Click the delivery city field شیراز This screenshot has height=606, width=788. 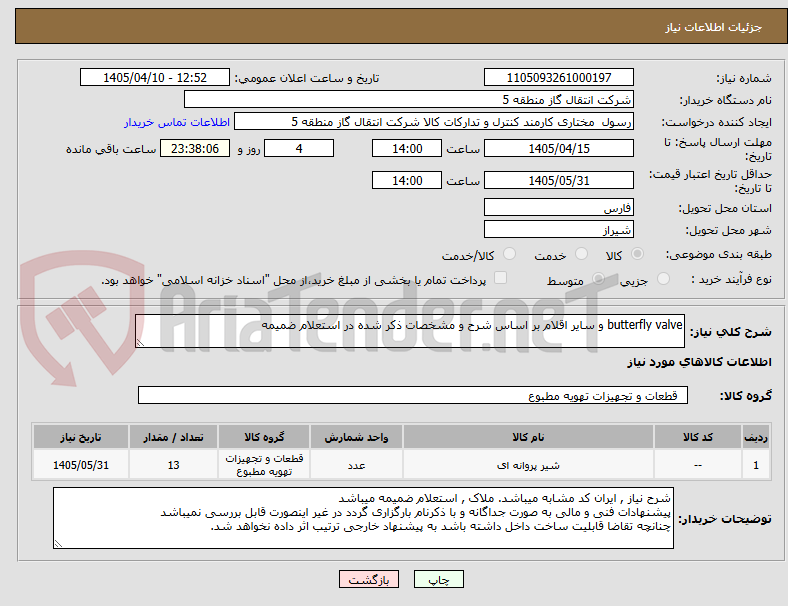pos(559,229)
